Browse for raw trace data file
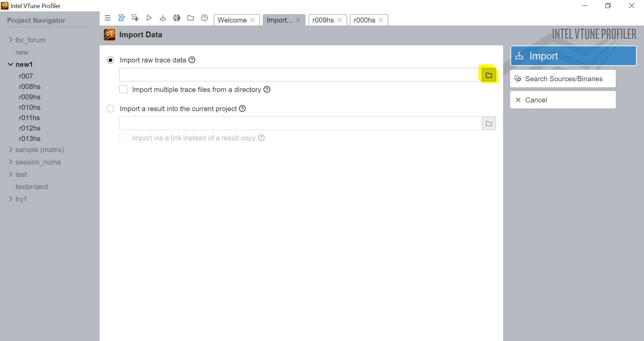This screenshot has height=341, width=644. coord(489,75)
